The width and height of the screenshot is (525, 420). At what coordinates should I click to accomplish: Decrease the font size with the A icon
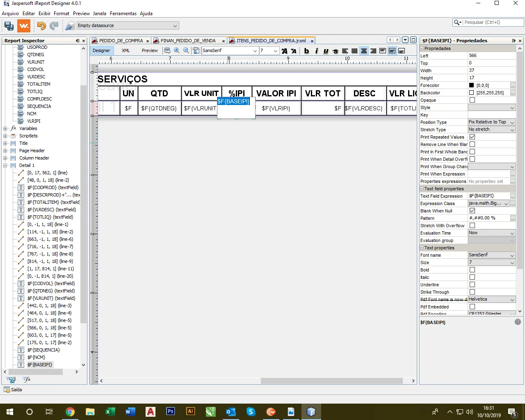[x=294, y=51]
